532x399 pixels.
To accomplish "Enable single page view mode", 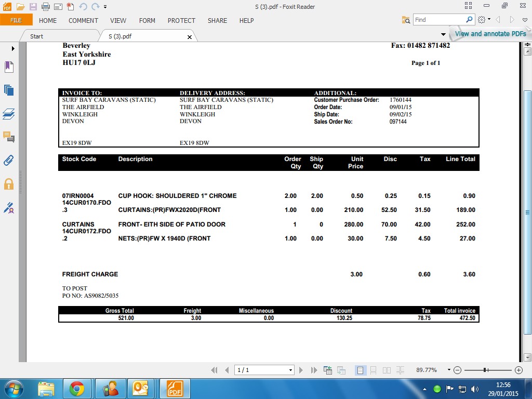I will (360, 370).
